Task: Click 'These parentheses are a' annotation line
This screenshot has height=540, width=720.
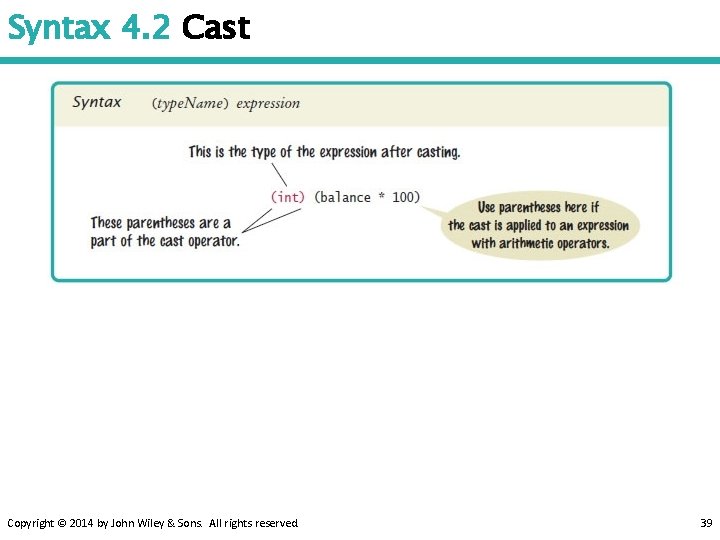Action: click(x=160, y=223)
